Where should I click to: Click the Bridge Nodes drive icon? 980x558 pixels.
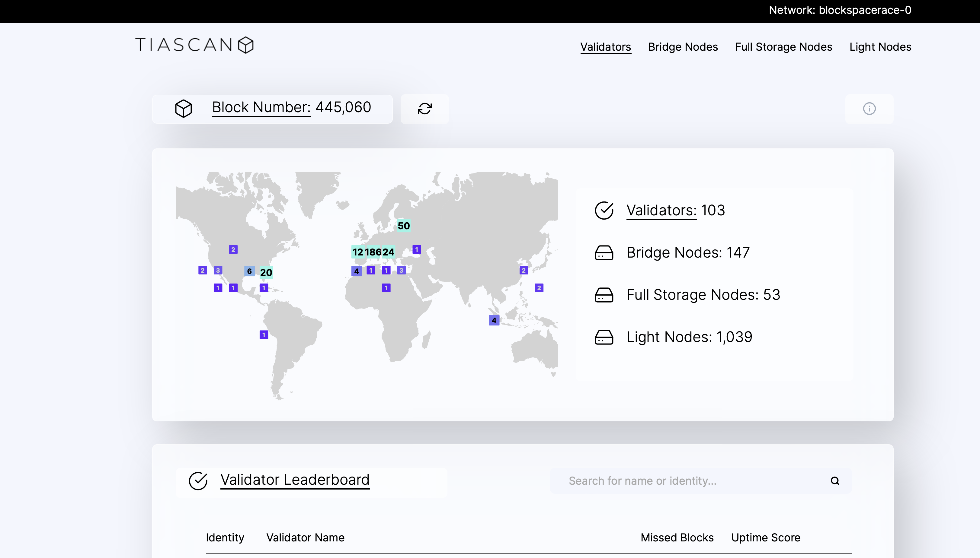604,253
